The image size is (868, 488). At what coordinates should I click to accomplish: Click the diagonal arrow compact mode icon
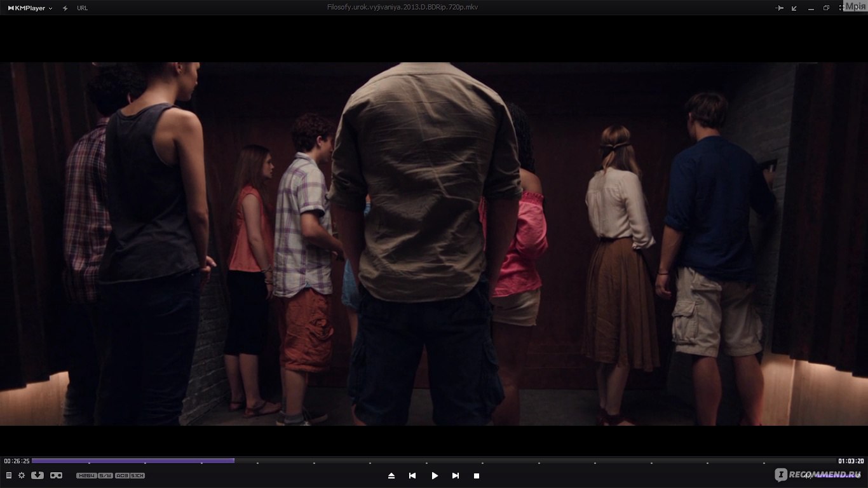(794, 8)
